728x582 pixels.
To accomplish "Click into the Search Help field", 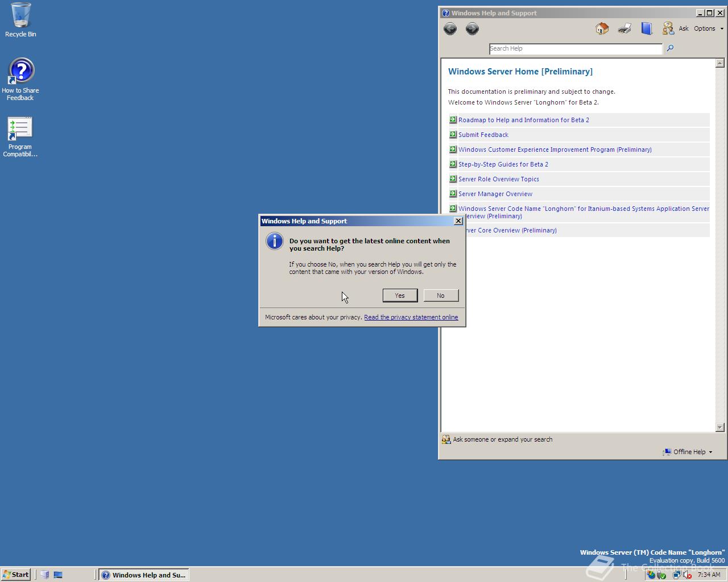I will (576, 49).
